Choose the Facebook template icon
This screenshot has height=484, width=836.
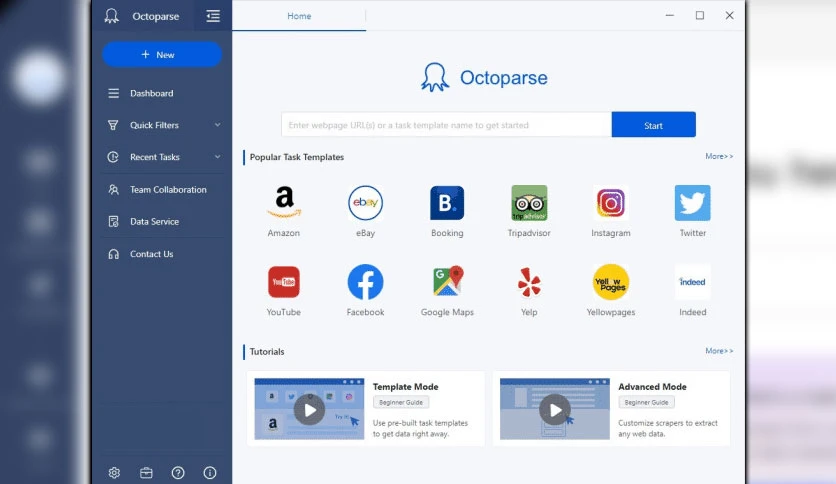point(365,282)
